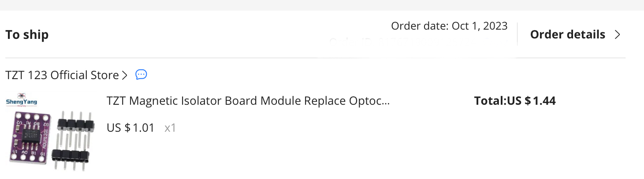Expand the chevron next to store name
The width and height of the screenshot is (644, 179).
click(x=124, y=75)
